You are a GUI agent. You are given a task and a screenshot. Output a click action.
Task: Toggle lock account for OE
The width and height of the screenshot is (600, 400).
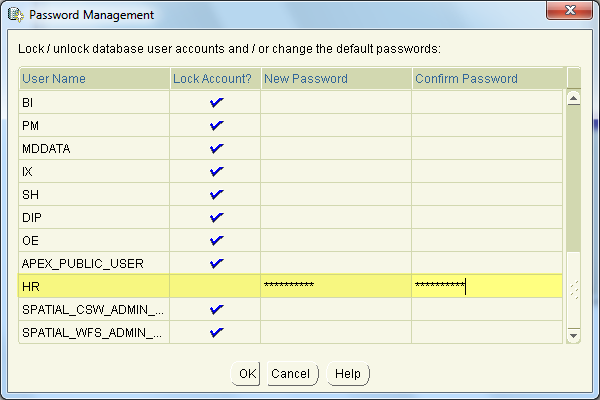pyautogui.click(x=217, y=240)
